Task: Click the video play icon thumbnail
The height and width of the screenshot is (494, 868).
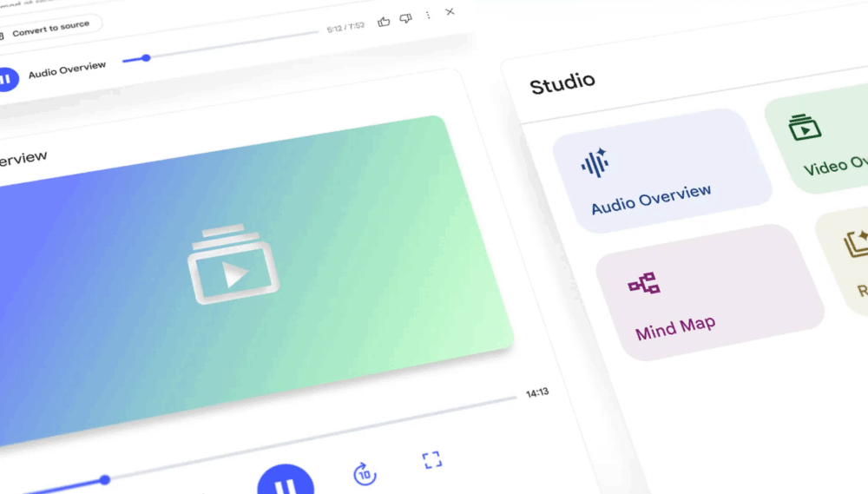Action: 233,264
